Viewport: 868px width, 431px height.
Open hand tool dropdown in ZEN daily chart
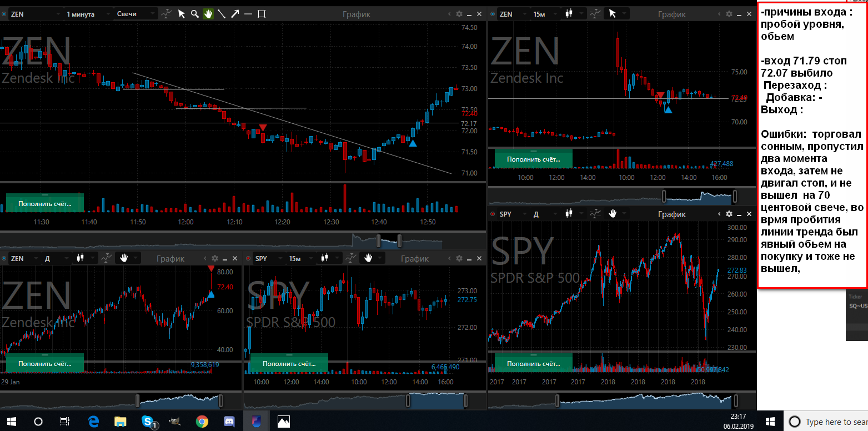click(x=127, y=258)
